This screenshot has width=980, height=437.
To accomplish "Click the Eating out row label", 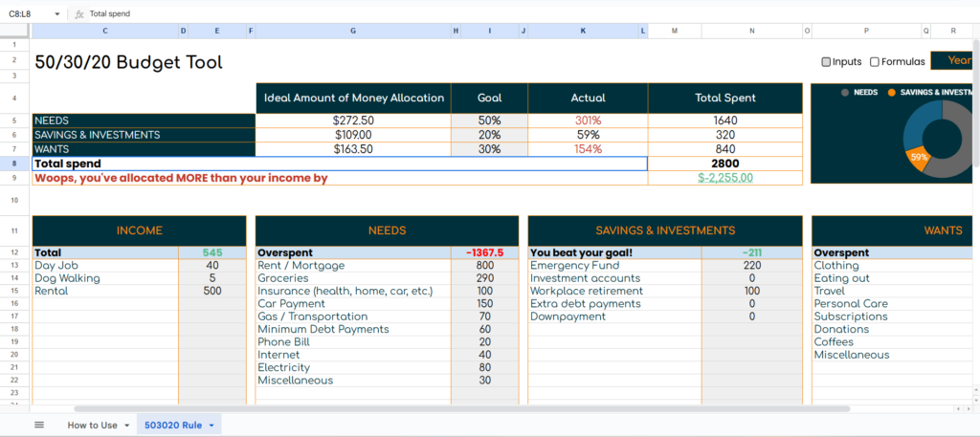I will (842, 278).
